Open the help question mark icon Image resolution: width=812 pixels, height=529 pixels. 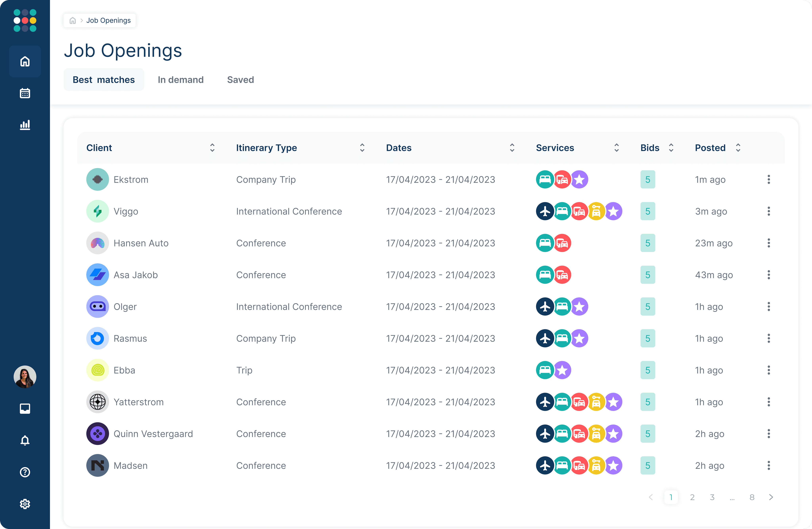[x=25, y=472]
